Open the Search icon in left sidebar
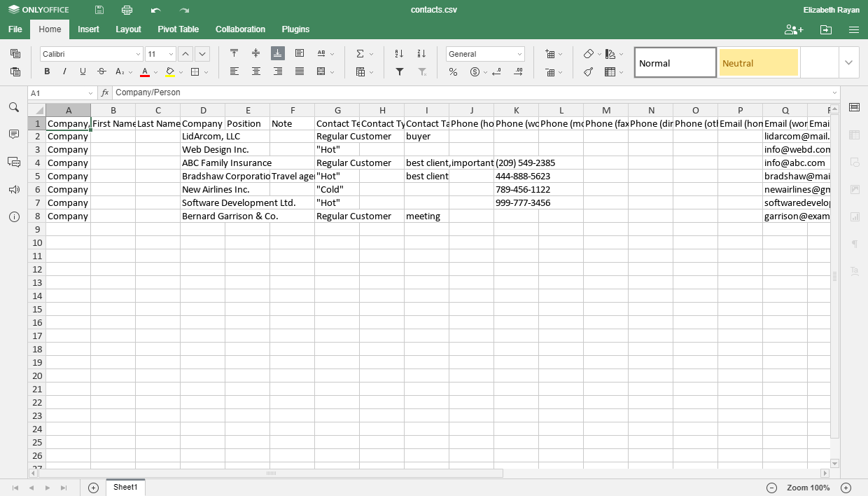The image size is (868, 496). (13, 109)
